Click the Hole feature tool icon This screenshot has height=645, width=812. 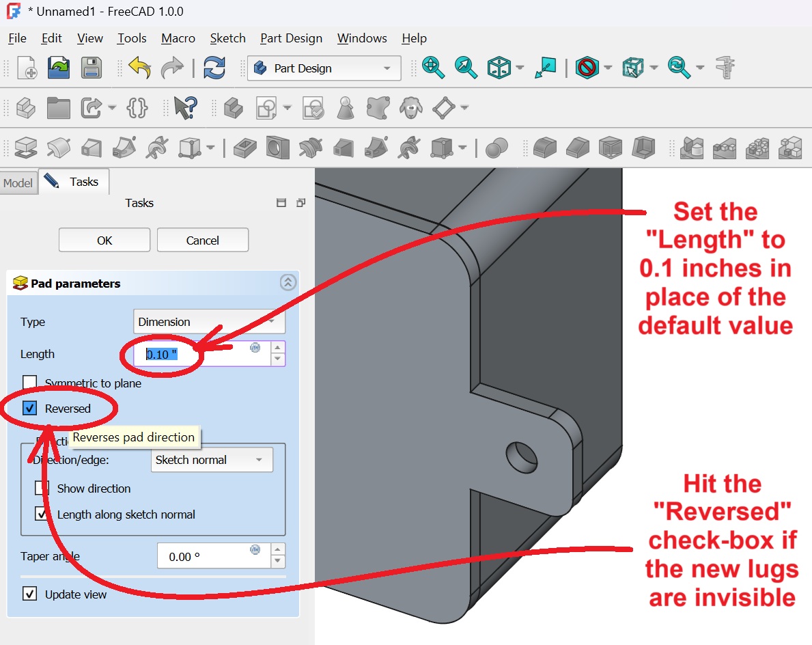277,147
